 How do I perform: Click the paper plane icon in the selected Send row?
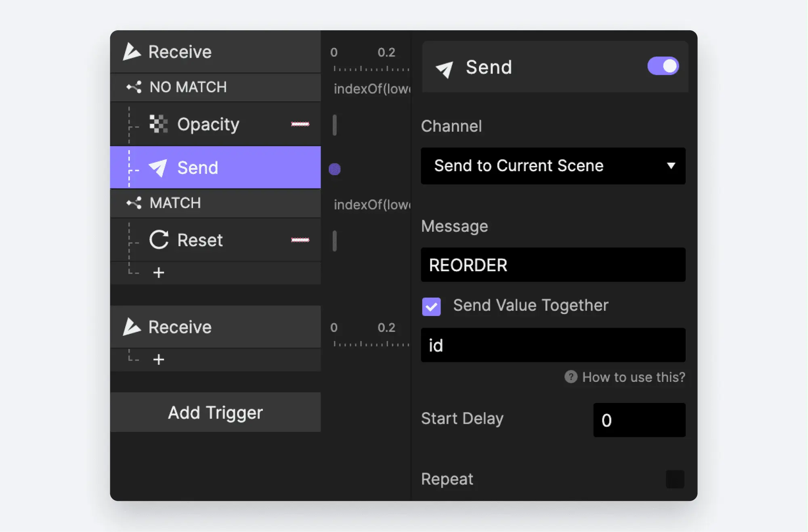click(158, 168)
